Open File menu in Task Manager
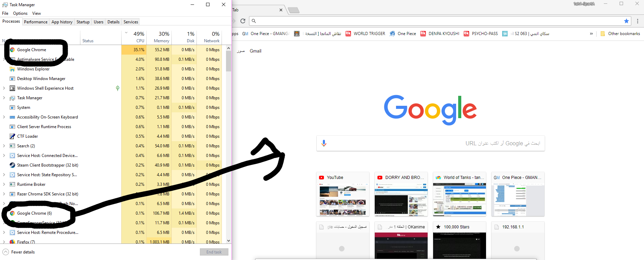Screen dimensions: 644x260 point(5,13)
